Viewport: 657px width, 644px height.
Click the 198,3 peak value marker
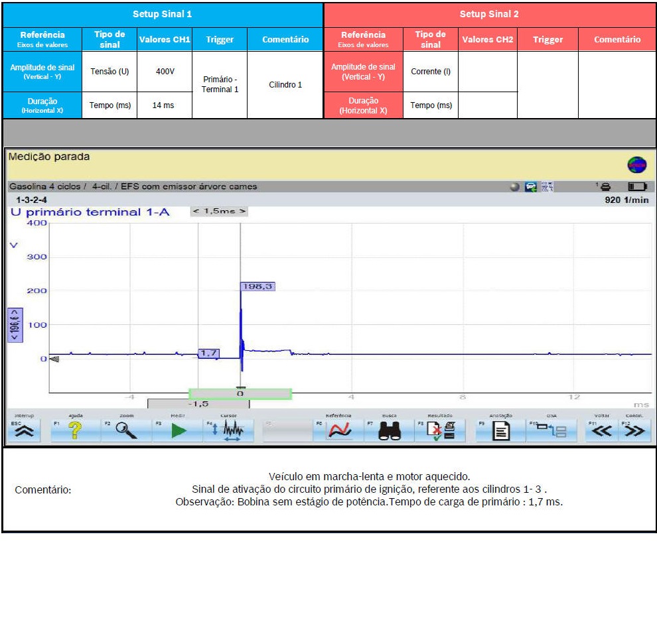pos(257,287)
